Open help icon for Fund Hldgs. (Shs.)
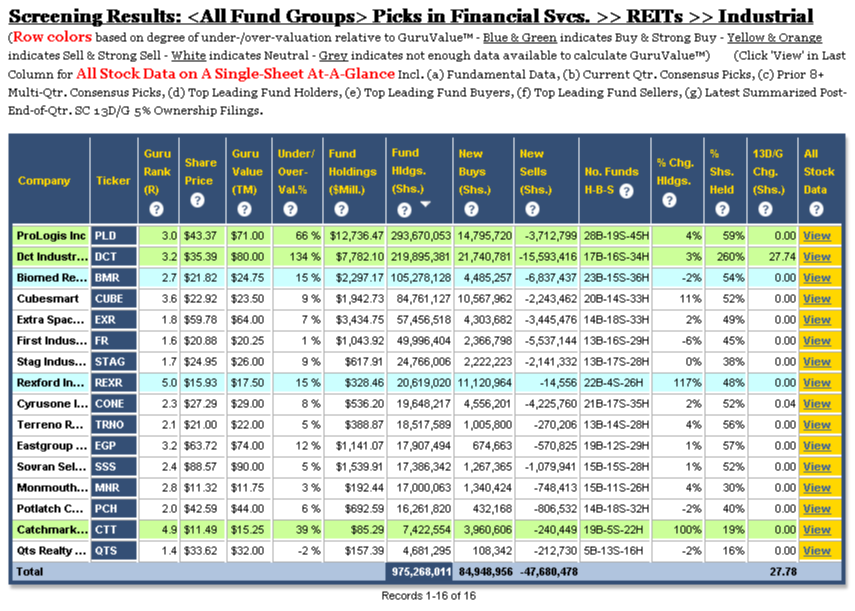 (404, 210)
